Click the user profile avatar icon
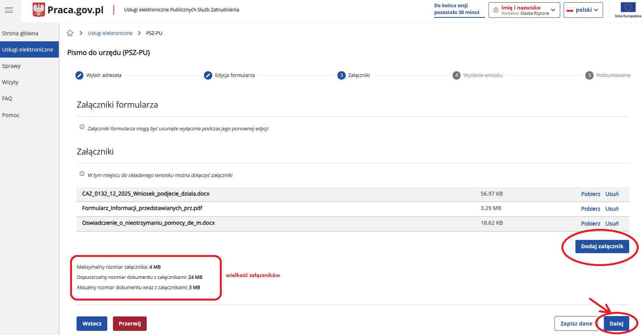Viewport: 644px width, 335px height. click(x=496, y=10)
